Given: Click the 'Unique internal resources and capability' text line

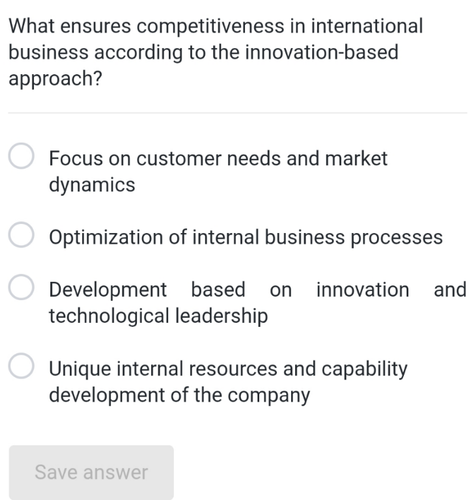Looking at the screenshot, I should (x=228, y=369).
